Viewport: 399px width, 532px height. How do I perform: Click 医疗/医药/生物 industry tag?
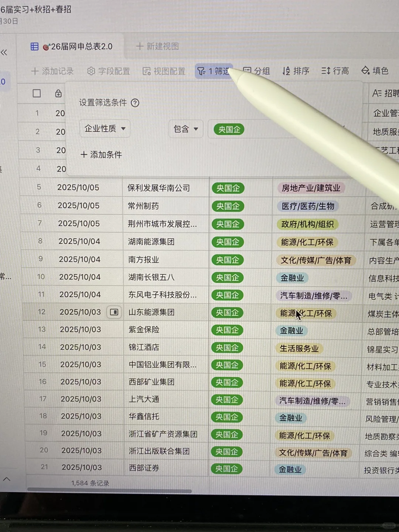(308, 206)
